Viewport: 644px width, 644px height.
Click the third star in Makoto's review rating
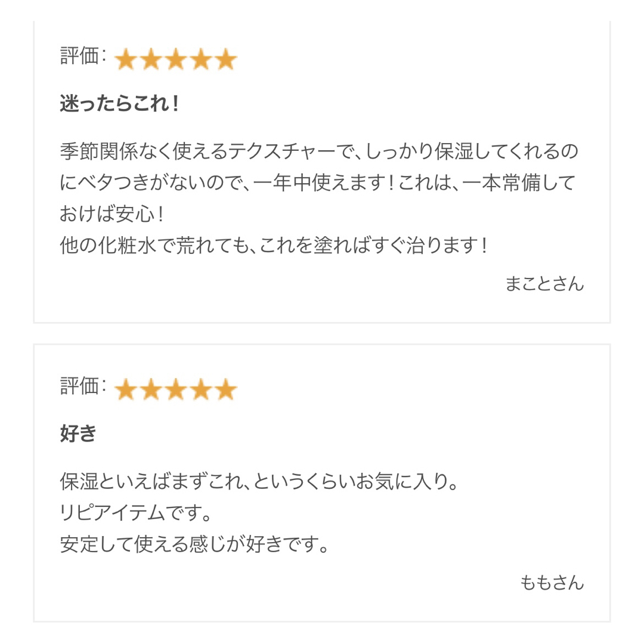(x=176, y=59)
